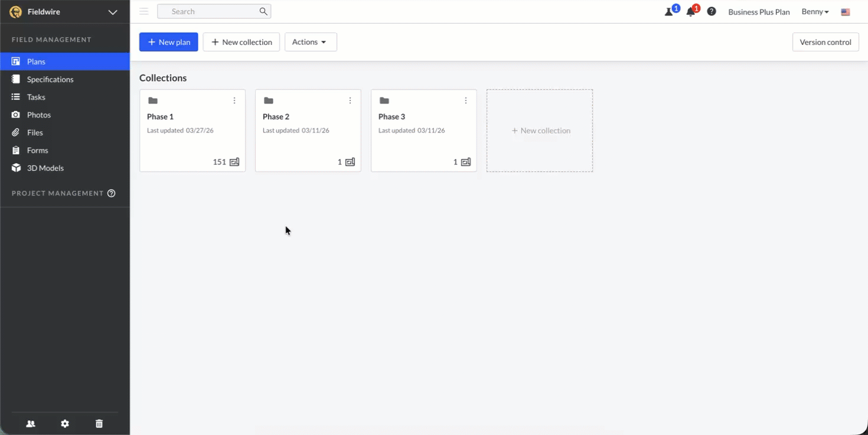Open the Actions dropdown
868x435 pixels.
[311, 42]
